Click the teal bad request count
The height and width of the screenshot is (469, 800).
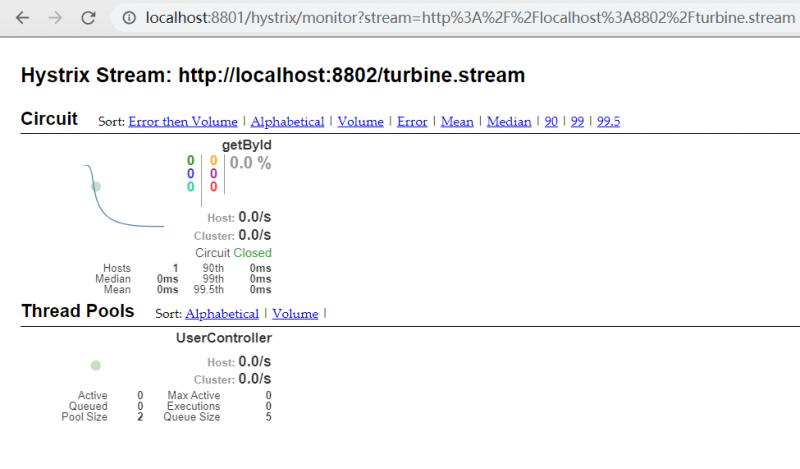coord(190,187)
